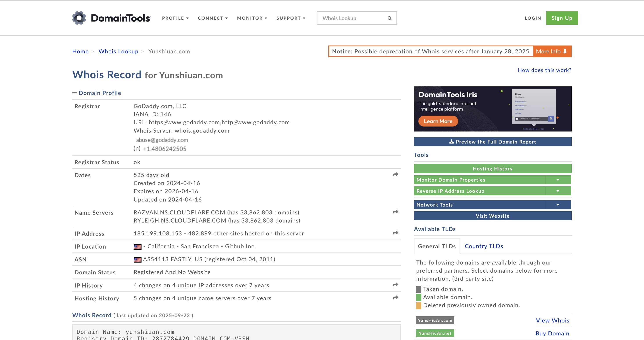Viewport: 644px width, 340px height.
Task: Click the search magnifier icon
Action: pos(389,18)
